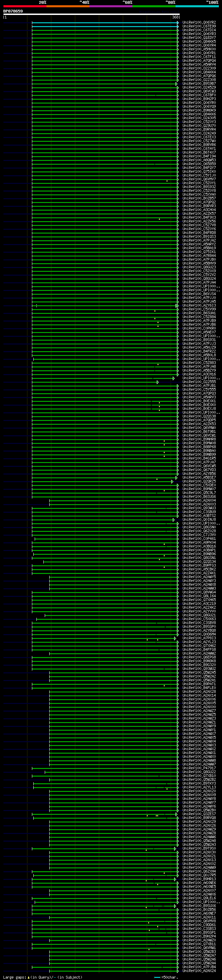Screen dimensions: 222x980
Task: Click entry UniRef100_A5BA19
Action: click(199, 248)
